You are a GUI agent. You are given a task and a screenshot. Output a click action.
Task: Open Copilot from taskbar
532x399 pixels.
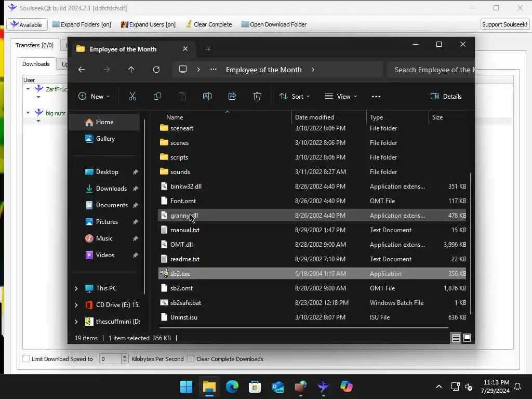coord(346,387)
